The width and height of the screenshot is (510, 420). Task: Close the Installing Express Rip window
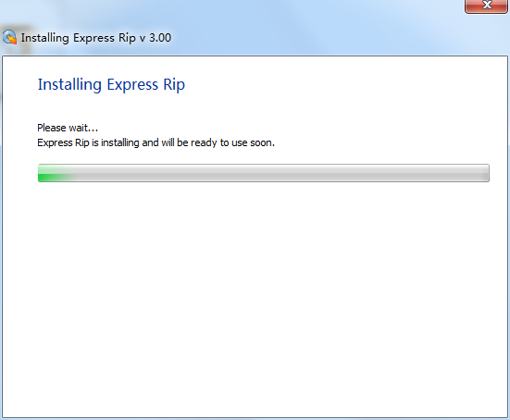(486, 6)
